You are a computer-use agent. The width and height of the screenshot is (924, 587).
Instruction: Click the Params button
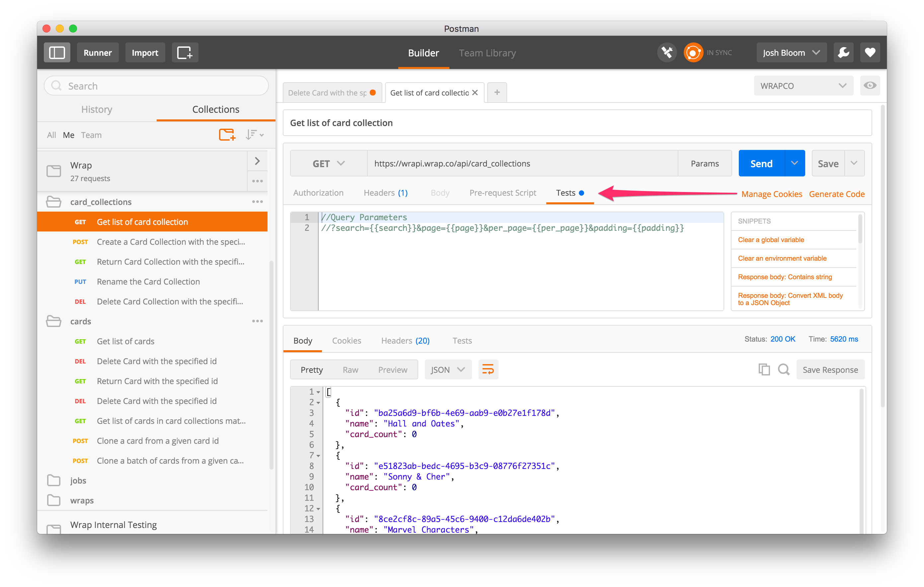pyautogui.click(x=705, y=163)
